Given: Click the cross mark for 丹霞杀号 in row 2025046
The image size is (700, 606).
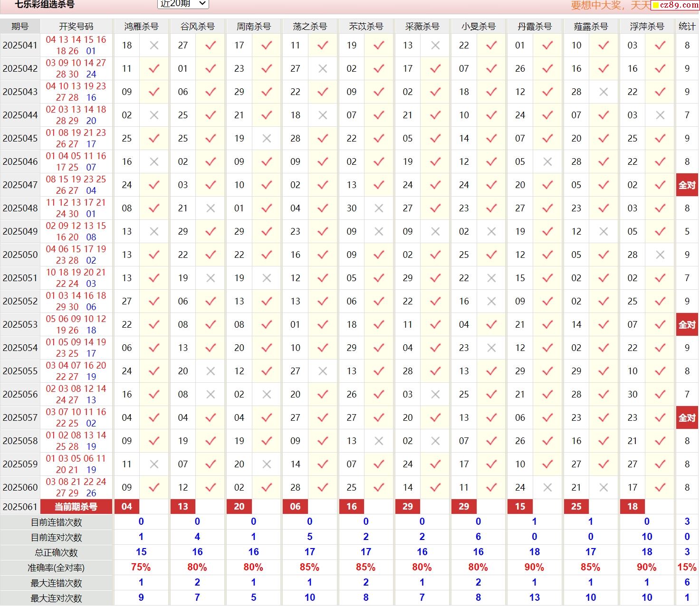Looking at the screenshot, I should [547, 162].
